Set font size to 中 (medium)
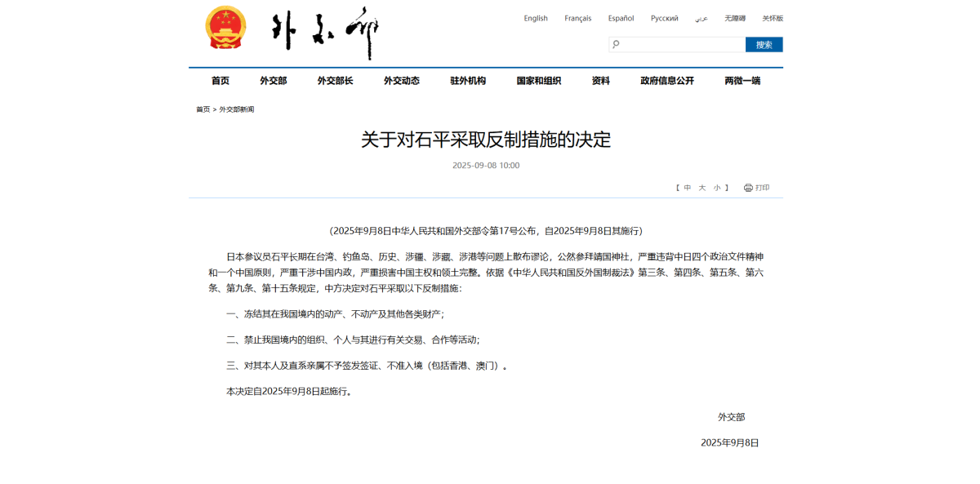980x484 pixels. coord(688,188)
